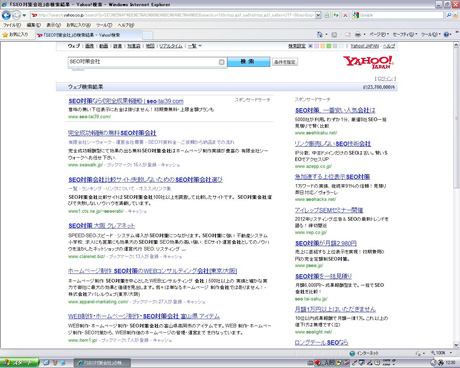Select the 地図 search category link
The image size is (460, 368).
coord(150,46)
